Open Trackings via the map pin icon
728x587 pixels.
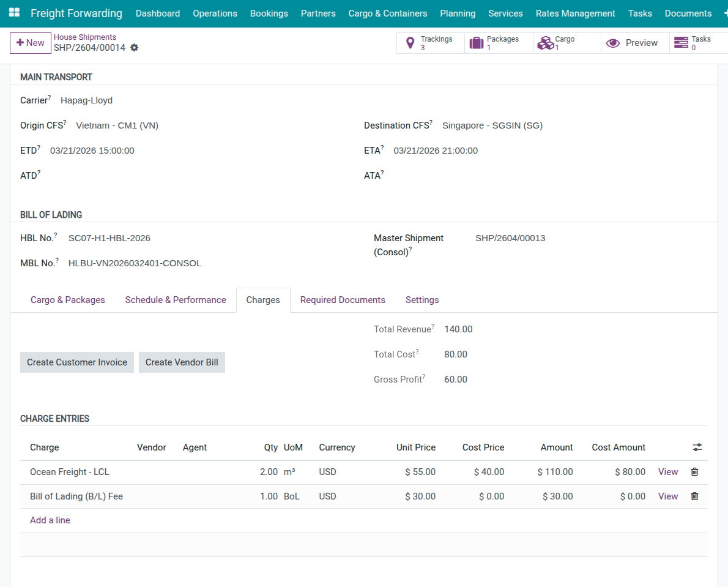click(410, 43)
